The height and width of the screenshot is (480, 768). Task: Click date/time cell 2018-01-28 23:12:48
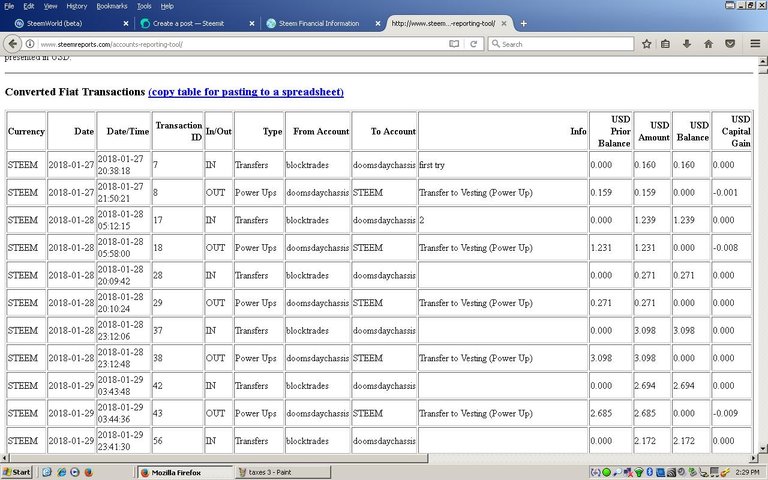click(x=124, y=358)
